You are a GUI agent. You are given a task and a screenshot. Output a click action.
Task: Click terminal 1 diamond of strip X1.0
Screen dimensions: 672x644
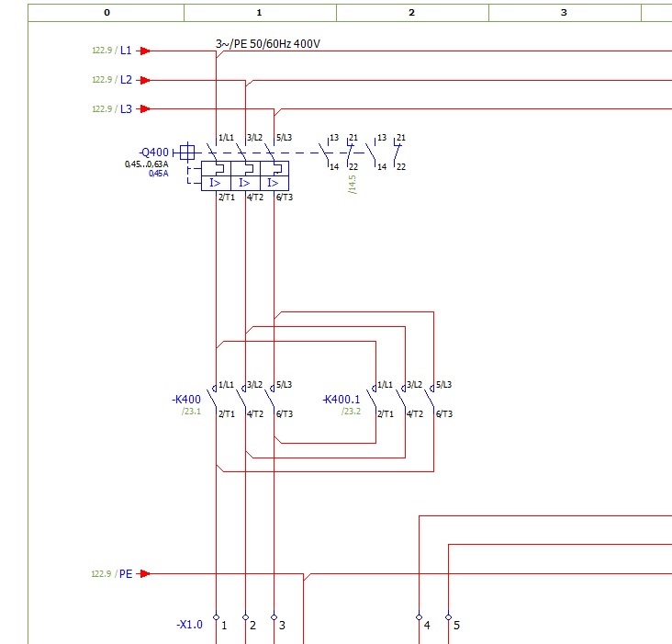[x=216, y=617]
